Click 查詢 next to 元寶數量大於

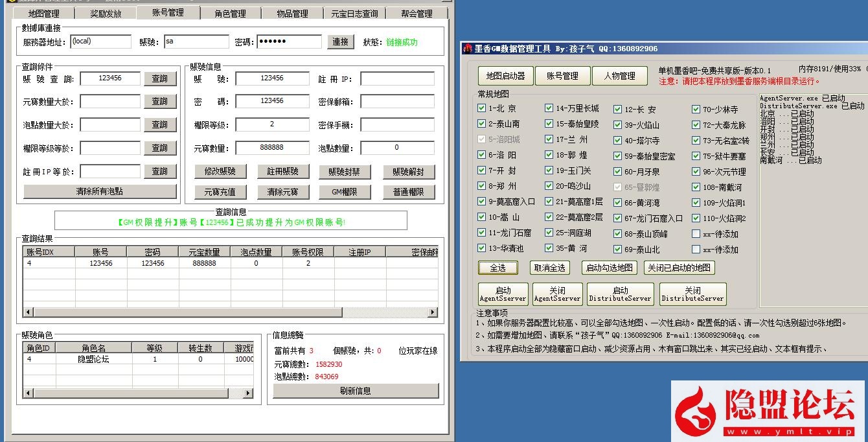coord(160,102)
